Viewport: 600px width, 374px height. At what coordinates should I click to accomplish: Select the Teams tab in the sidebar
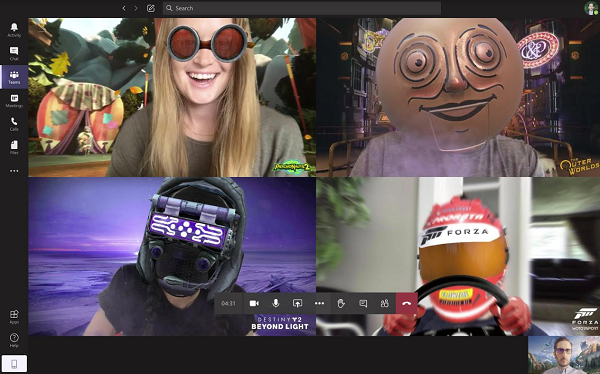(14, 77)
